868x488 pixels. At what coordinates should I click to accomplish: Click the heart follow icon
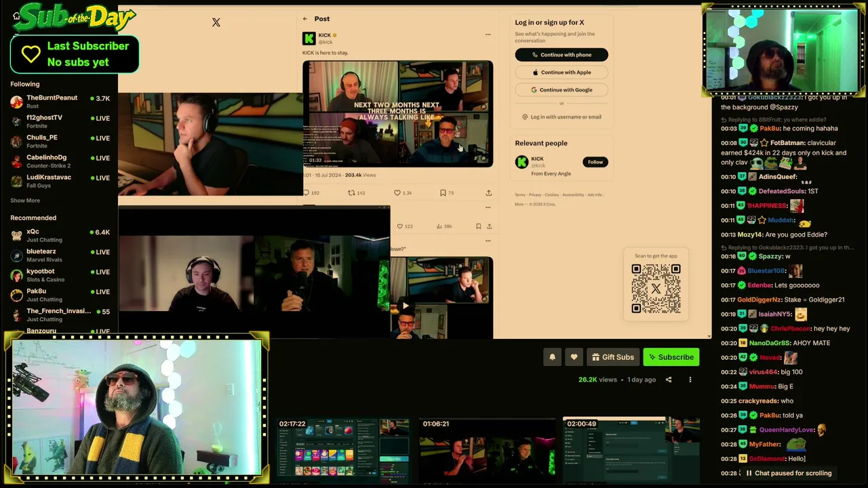click(x=574, y=357)
